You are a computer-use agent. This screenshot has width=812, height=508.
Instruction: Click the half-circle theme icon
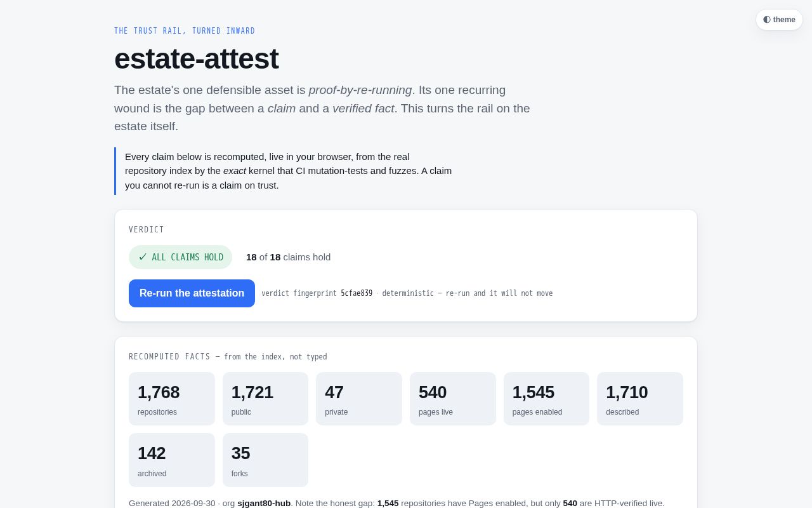[767, 20]
